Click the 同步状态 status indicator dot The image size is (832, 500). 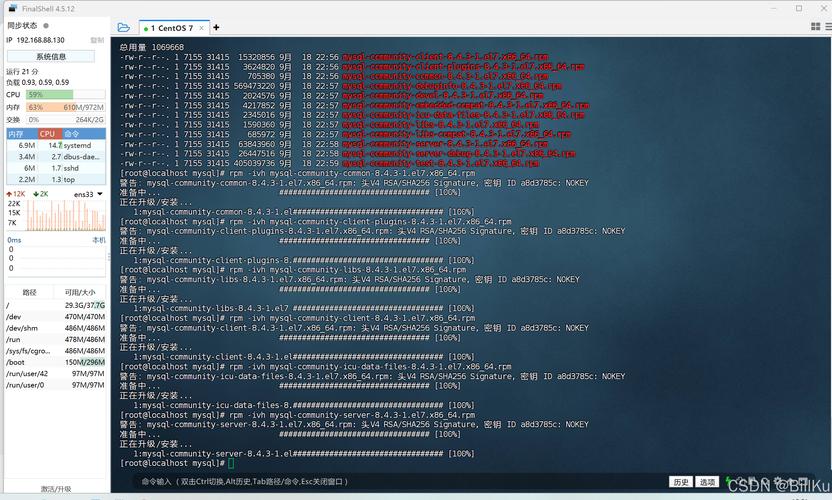(x=46, y=26)
